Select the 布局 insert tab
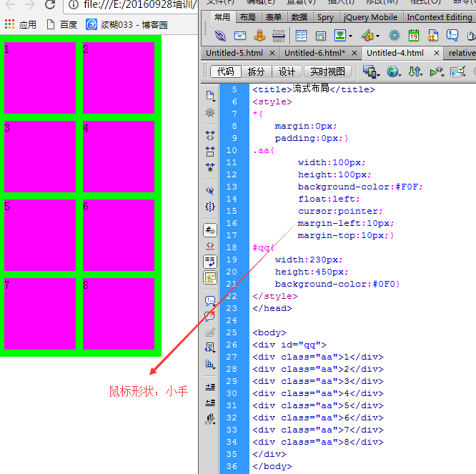476x474 pixels. click(248, 17)
